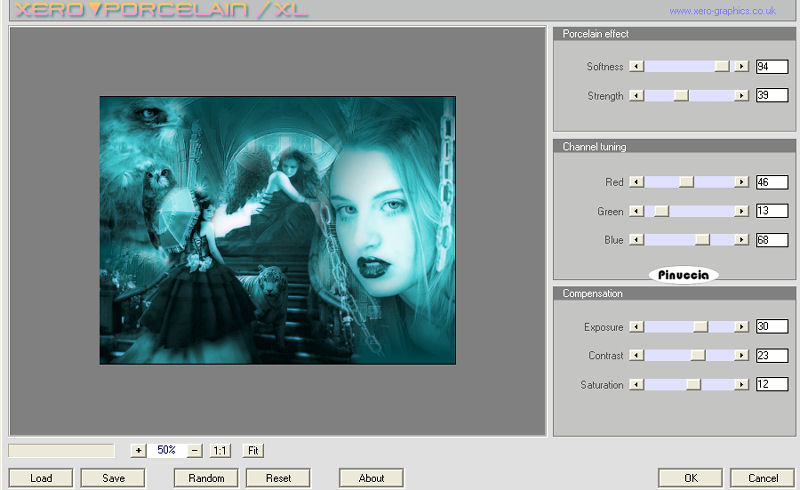Reset all filter settings
The image size is (800, 490).
tap(278, 478)
